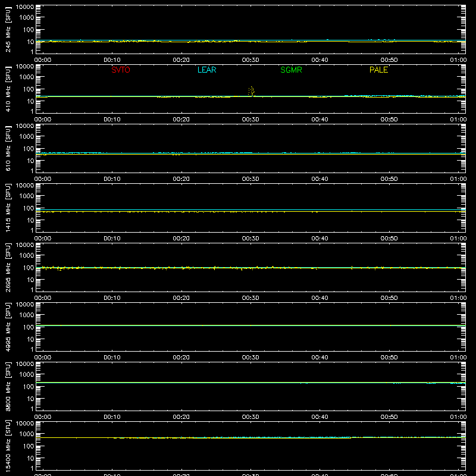Viewport: 476px width, 476px height.
Task: Click the 1000 tick label on 15400 MHz panel
Action: 27,434
